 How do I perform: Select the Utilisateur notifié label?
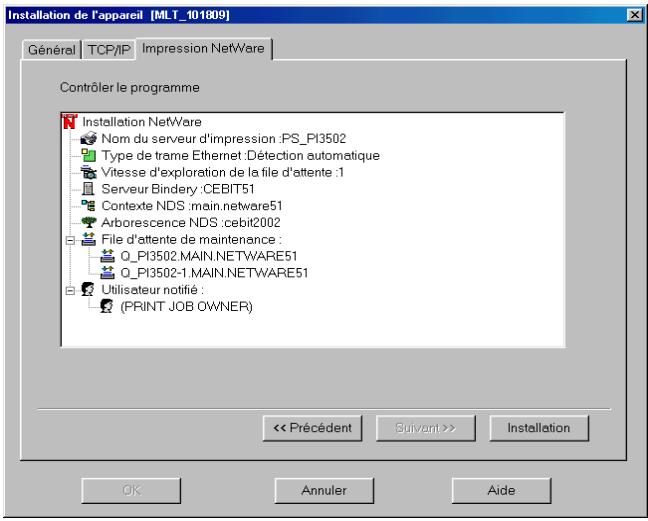[x=152, y=290]
